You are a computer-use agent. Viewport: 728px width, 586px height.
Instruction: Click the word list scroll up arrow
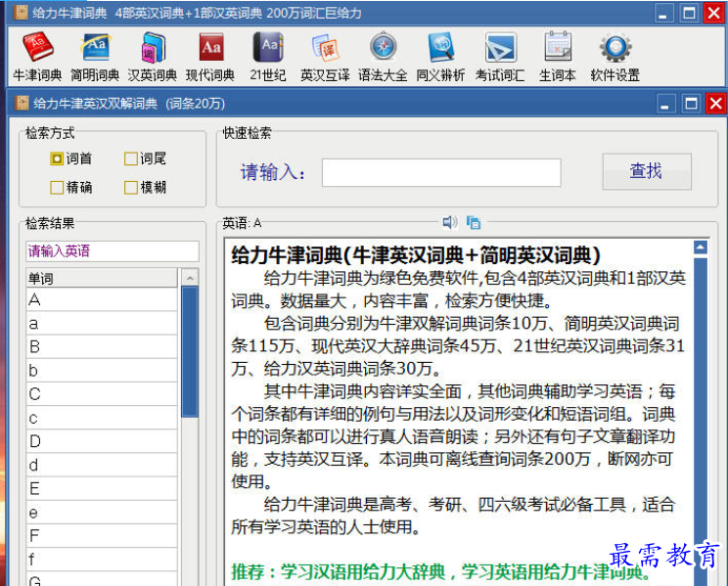[190, 278]
